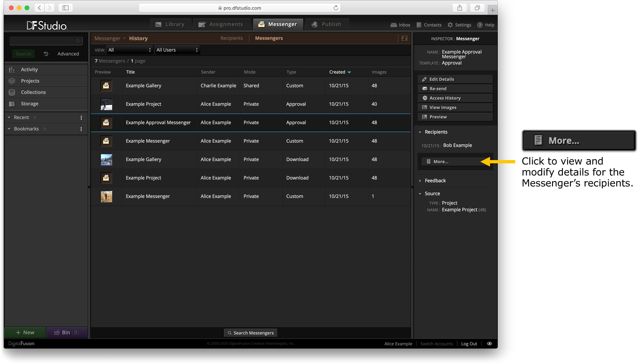The width and height of the screenshot is (642, 364).
Task: Click into the sidebar search field
Action: (46, 41)
